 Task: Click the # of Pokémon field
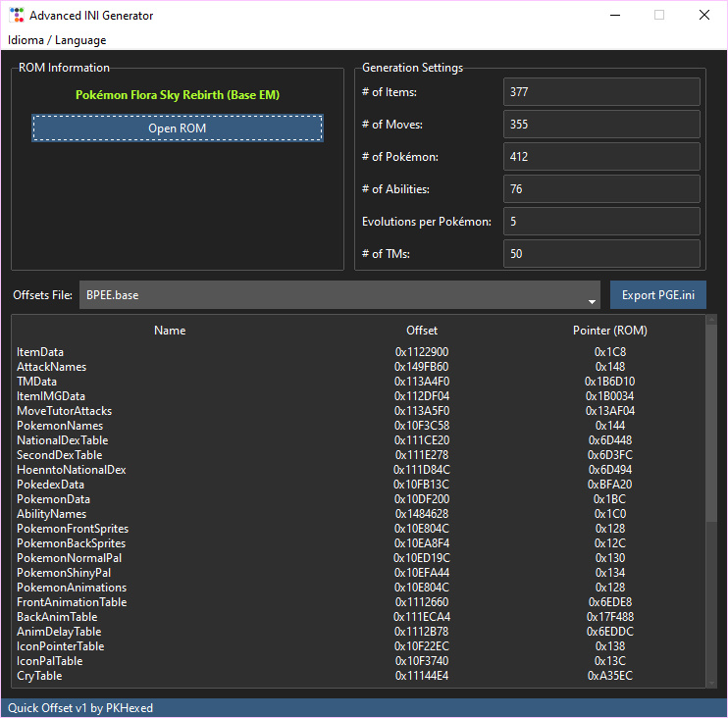click(600, 157)
